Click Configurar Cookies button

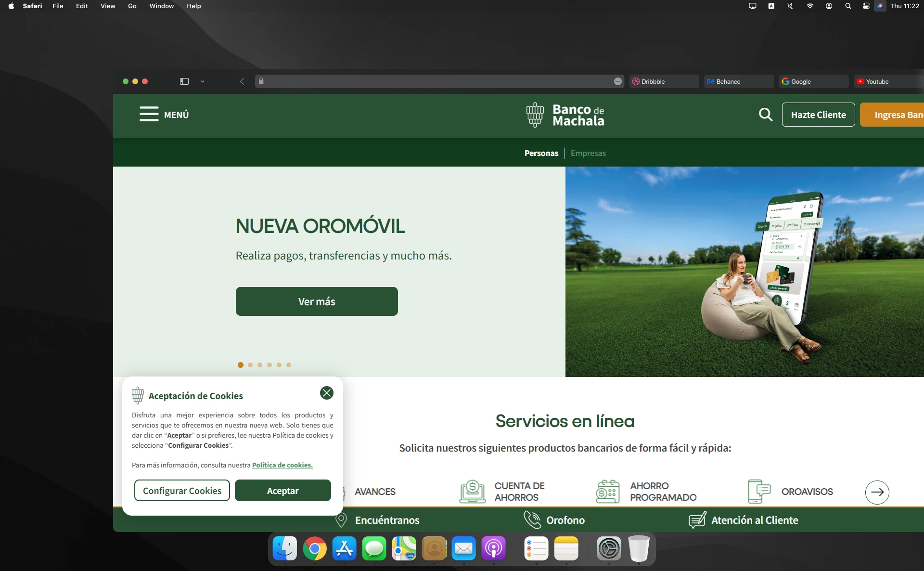(182, 490)
